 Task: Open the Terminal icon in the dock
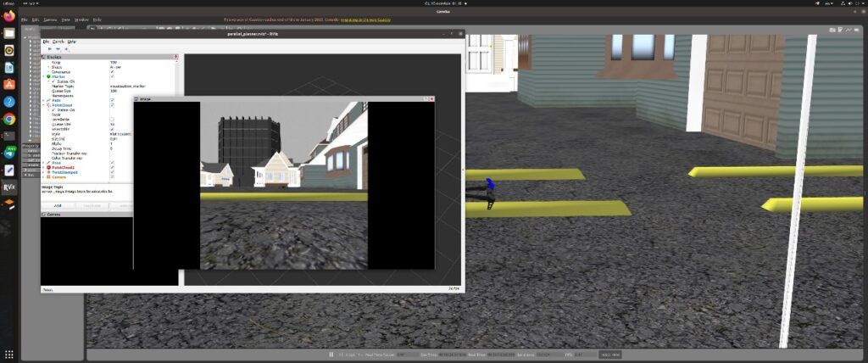9,136
